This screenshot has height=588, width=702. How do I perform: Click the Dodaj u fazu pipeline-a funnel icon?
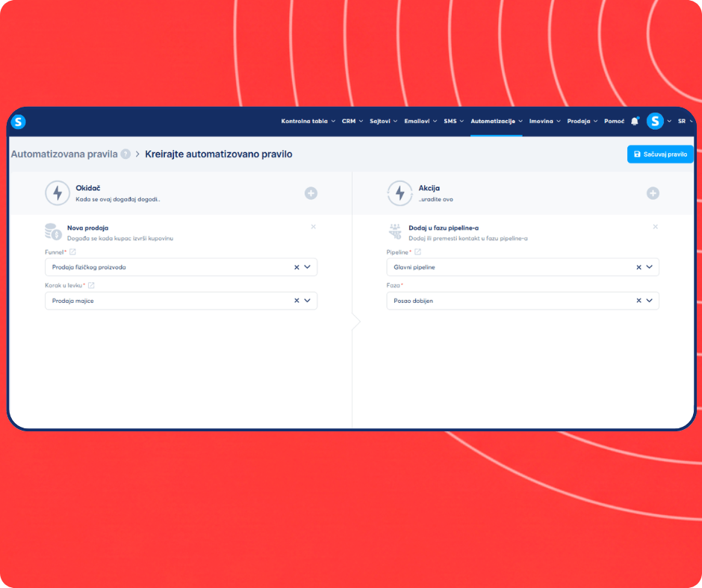coord(395,231)
